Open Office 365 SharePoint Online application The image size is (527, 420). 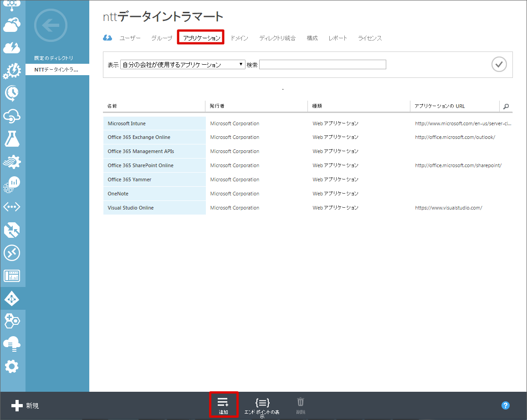tap(154, 165)
